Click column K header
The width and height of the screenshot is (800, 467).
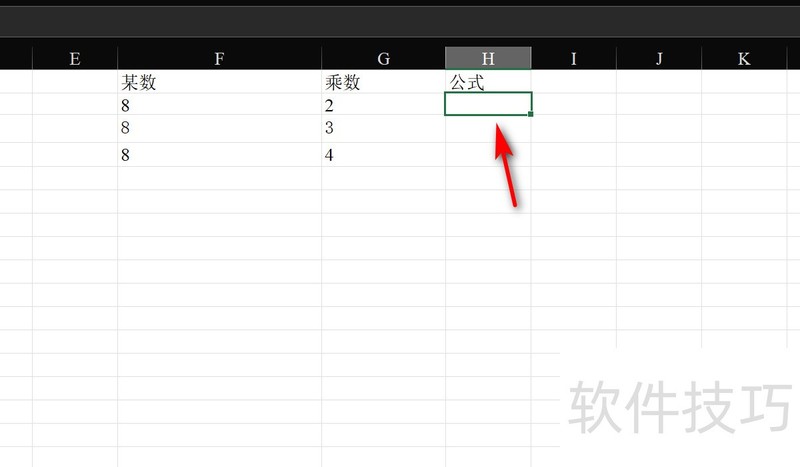click(744, 58)
